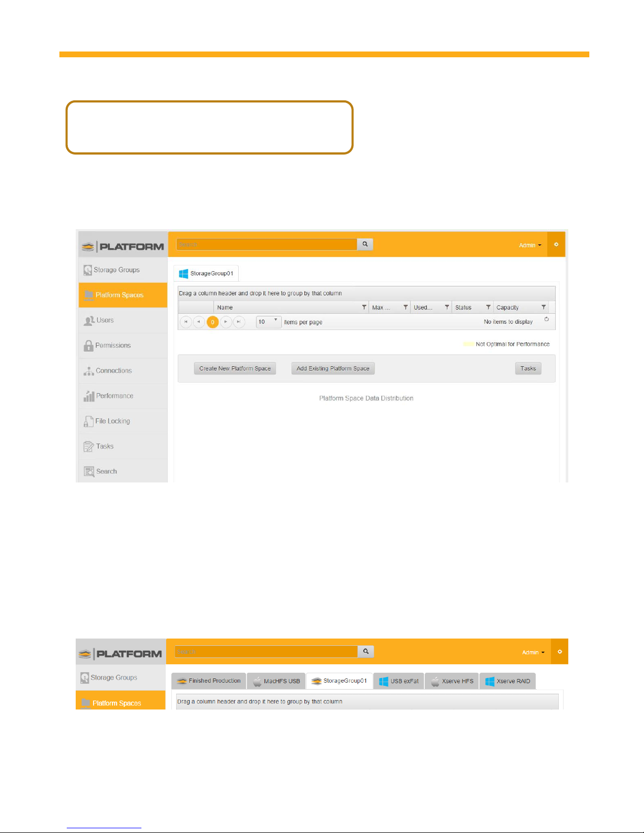Click the upper search input field
The height and width of the screenshot is (833, 644).
coord(267,244)
